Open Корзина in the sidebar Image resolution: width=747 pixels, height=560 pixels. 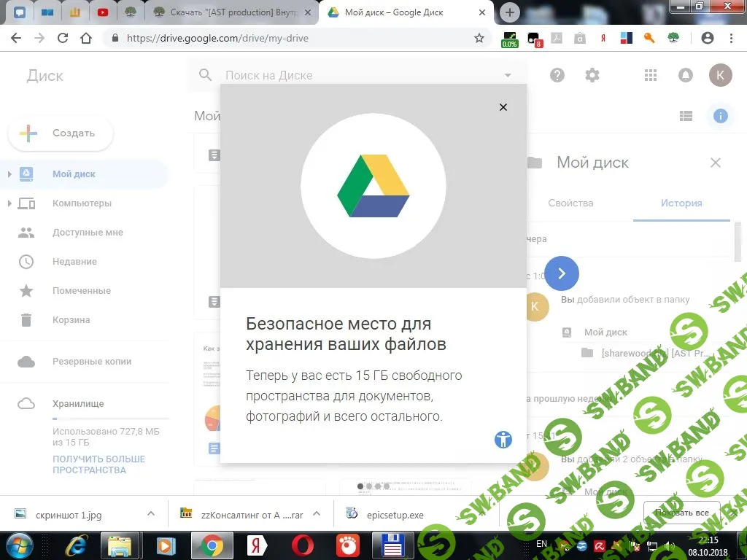pyautogui.click(x=71, y=320)
